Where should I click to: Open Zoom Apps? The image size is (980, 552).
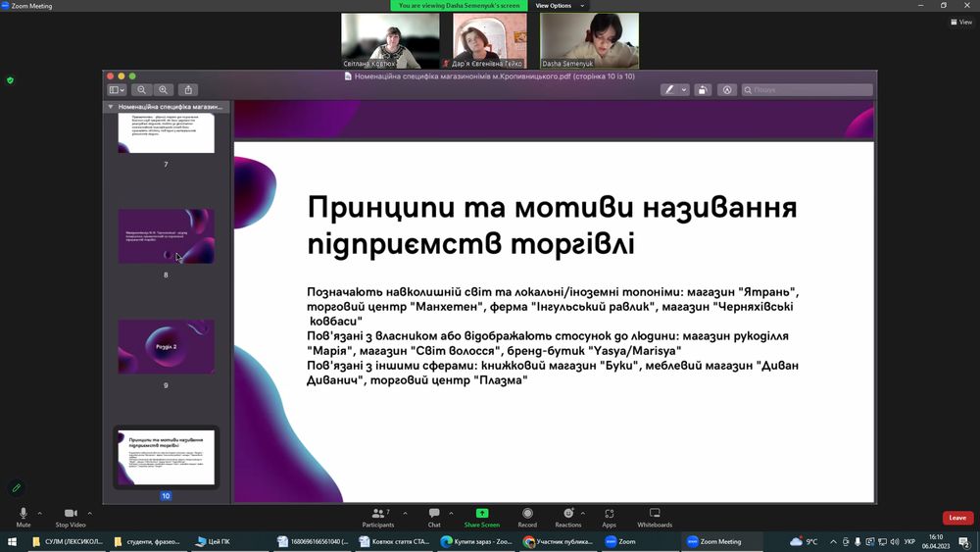609,517
